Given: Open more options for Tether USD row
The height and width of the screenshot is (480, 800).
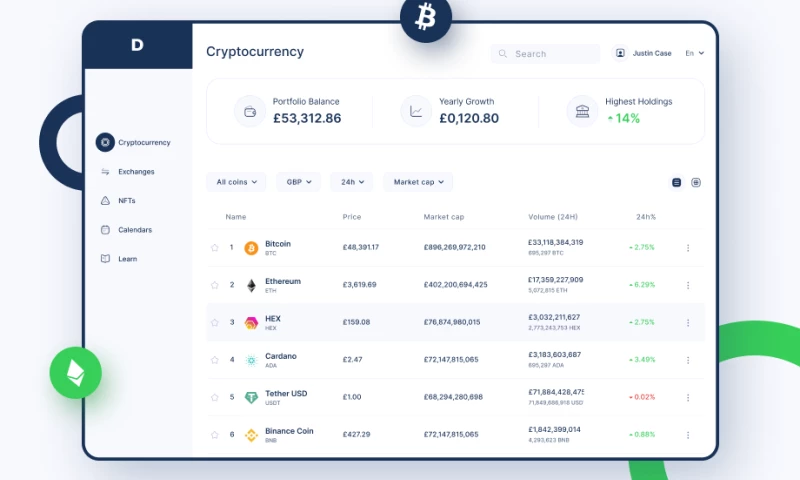Looking at the screenshot, I should coord(688,397).
